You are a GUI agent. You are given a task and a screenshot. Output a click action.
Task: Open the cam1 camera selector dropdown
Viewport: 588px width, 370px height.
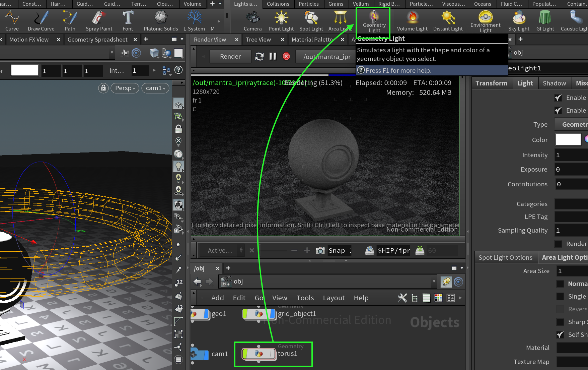pos(155,88)
